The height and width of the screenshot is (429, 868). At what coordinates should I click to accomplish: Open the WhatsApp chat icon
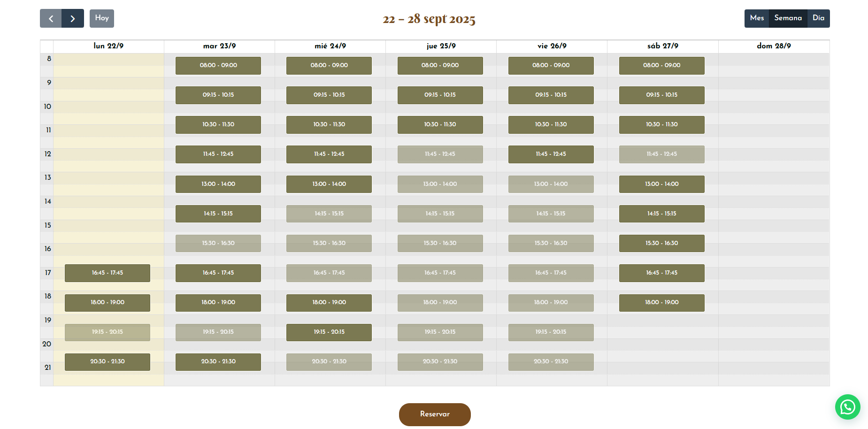point(847,407)
